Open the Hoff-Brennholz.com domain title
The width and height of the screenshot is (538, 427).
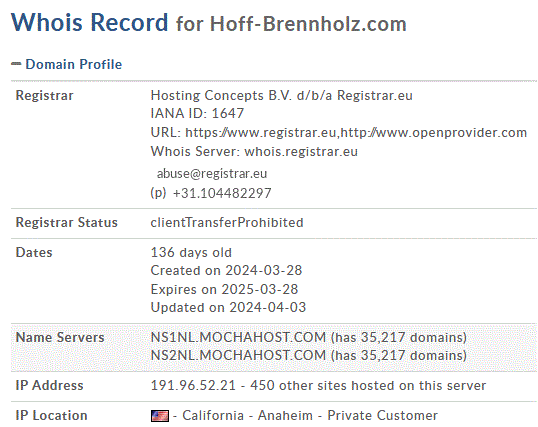308,24
